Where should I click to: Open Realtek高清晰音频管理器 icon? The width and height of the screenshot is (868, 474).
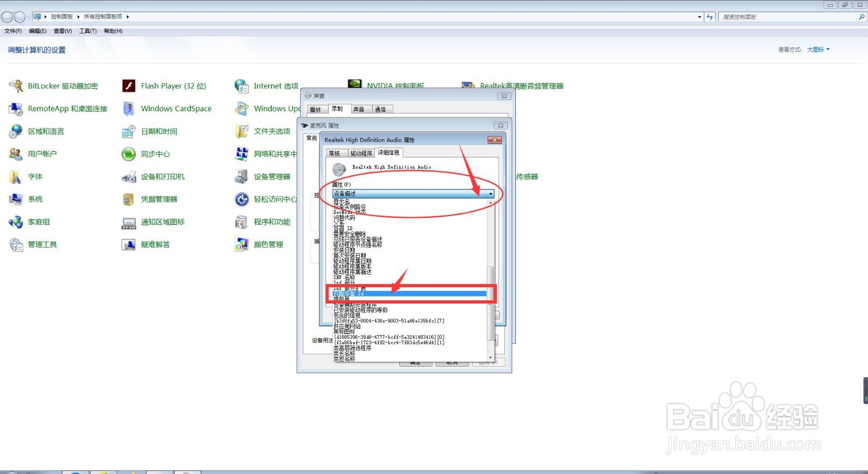point(468,85)
